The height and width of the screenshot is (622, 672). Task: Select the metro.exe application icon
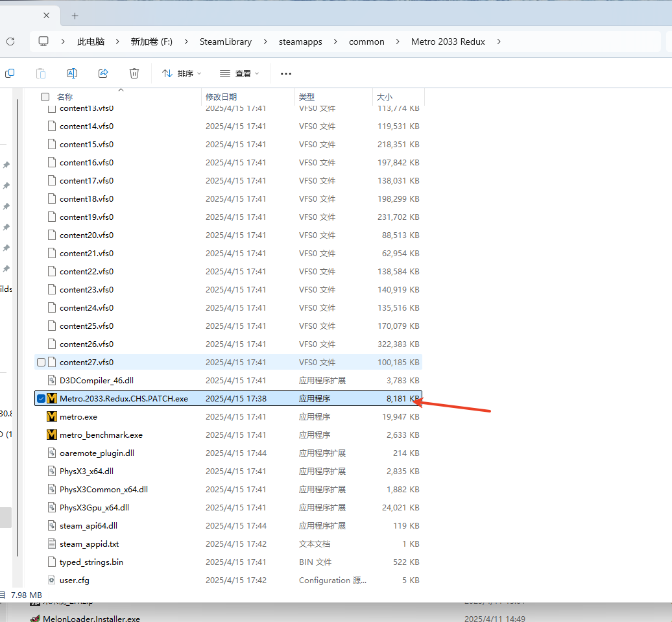click(52, 416)
